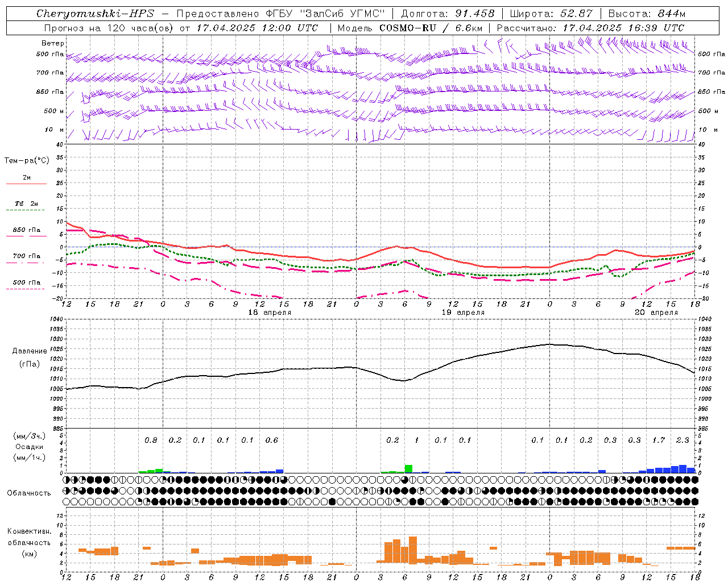Click the precipitation value 1.7
The image size is (728, 582).
(659, 440)
